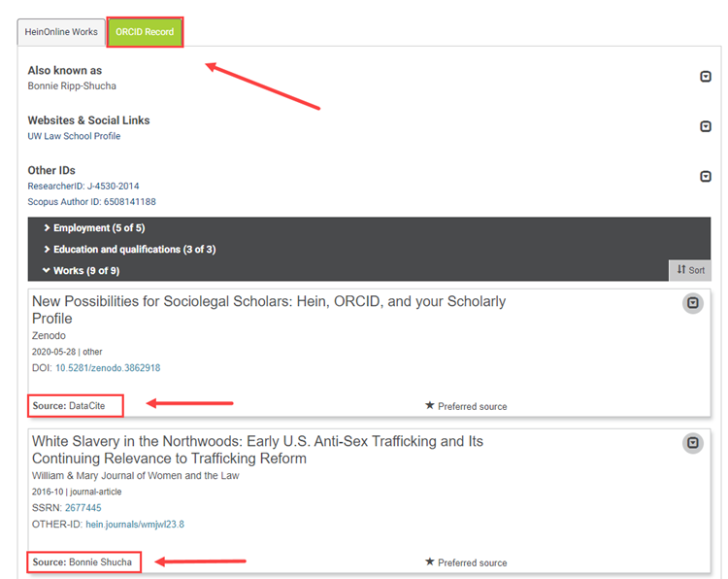Open SSRN 2677445 link
The height and width of the screenshot is (579, 728).
83,508
